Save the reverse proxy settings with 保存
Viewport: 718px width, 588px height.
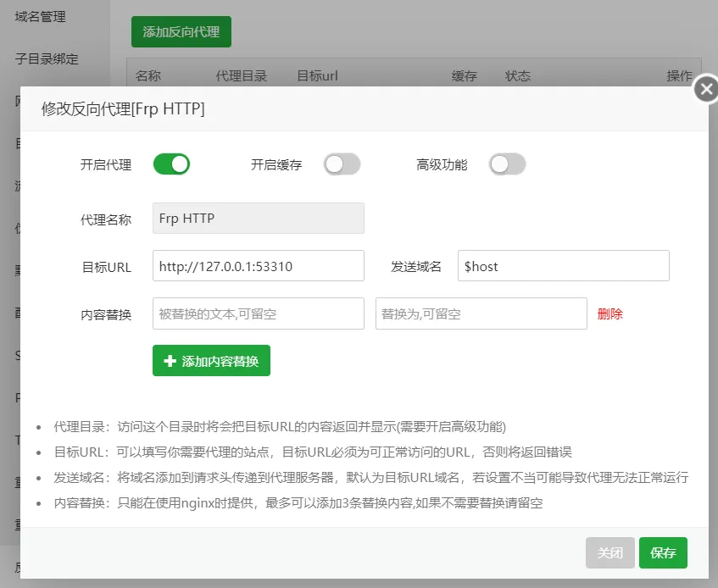point(663,552)
